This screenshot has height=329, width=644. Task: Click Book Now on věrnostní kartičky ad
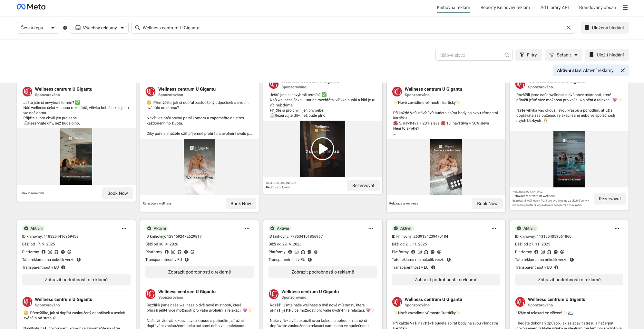coord(487,204)
